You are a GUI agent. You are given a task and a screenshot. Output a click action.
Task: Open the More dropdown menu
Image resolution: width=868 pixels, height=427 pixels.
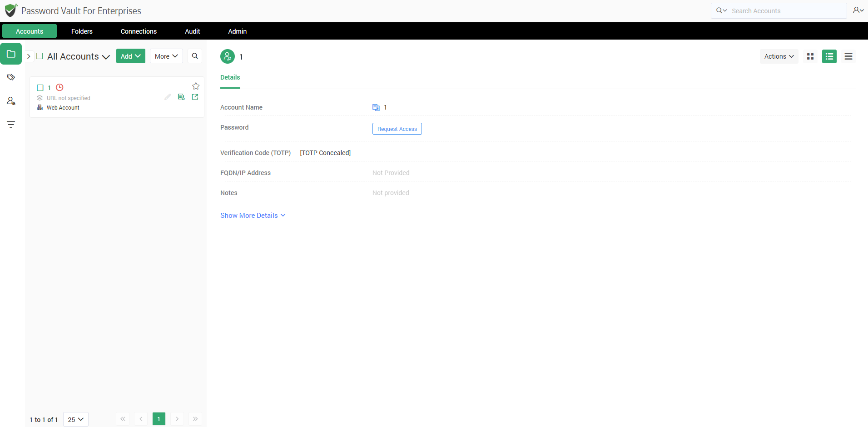pos(166,56)
